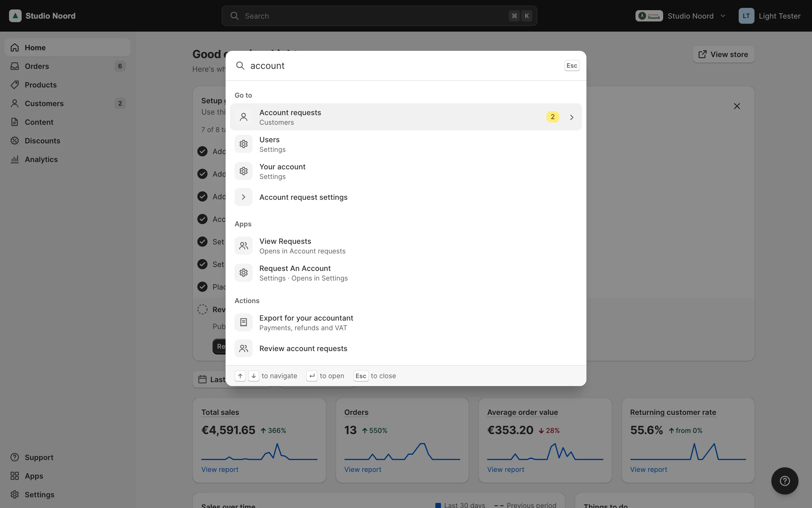Click the Discounts badge icon
Screen dimensions: 812x508
pyautogui.click(x=14, y=141)
